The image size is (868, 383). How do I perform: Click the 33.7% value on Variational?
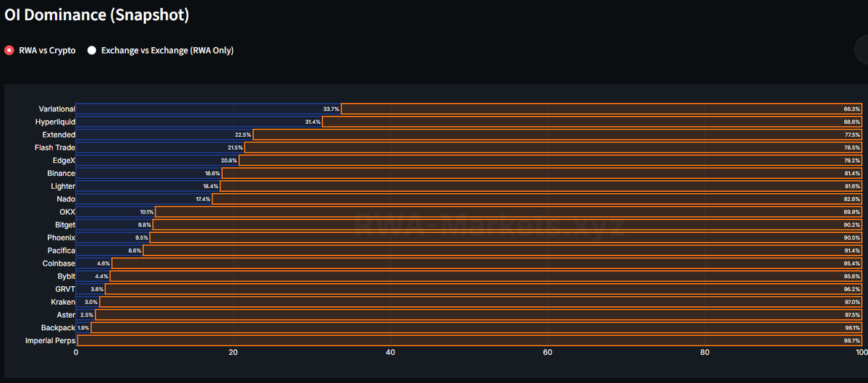pyautogui.click(x=331, y=109)
